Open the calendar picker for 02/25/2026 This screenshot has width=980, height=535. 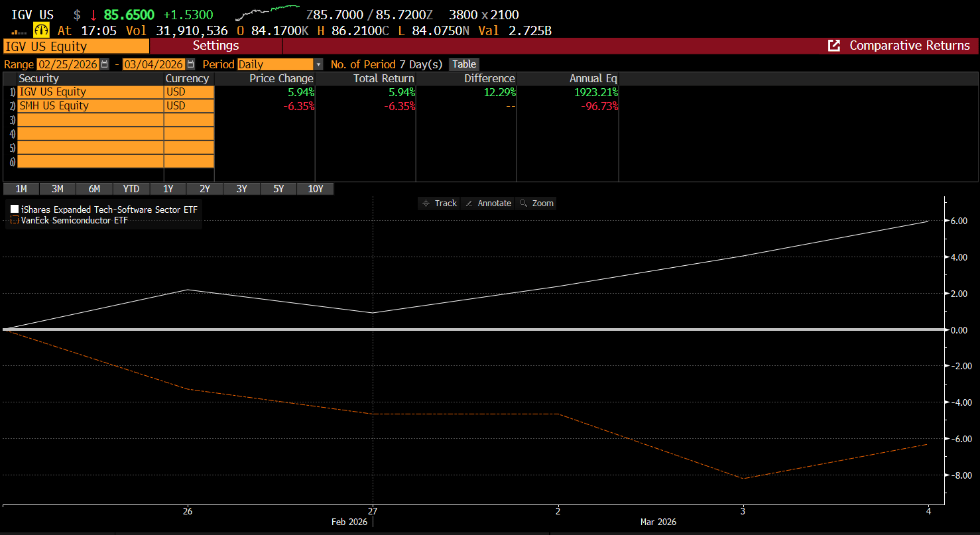pyautogui.click(x=105, y=64)
